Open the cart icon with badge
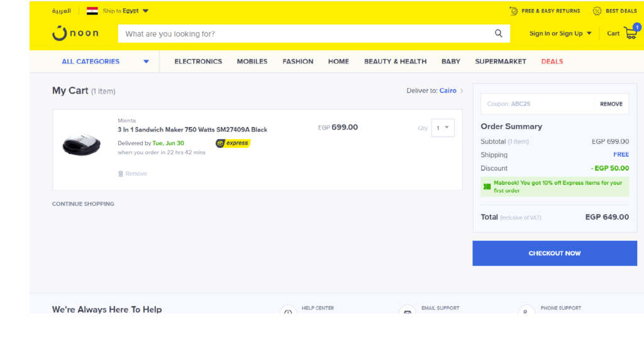The width and height of the screenshot is (644, 342). click(631, 31)
